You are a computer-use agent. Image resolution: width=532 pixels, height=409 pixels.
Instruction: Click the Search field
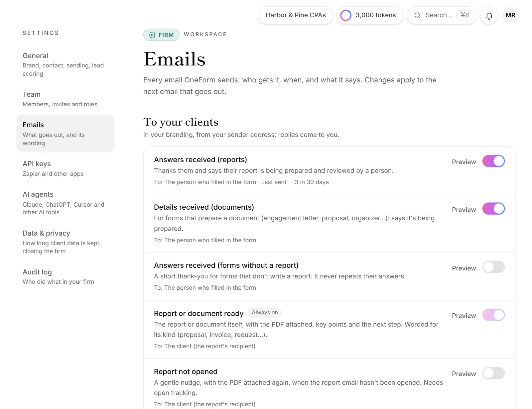442,15
